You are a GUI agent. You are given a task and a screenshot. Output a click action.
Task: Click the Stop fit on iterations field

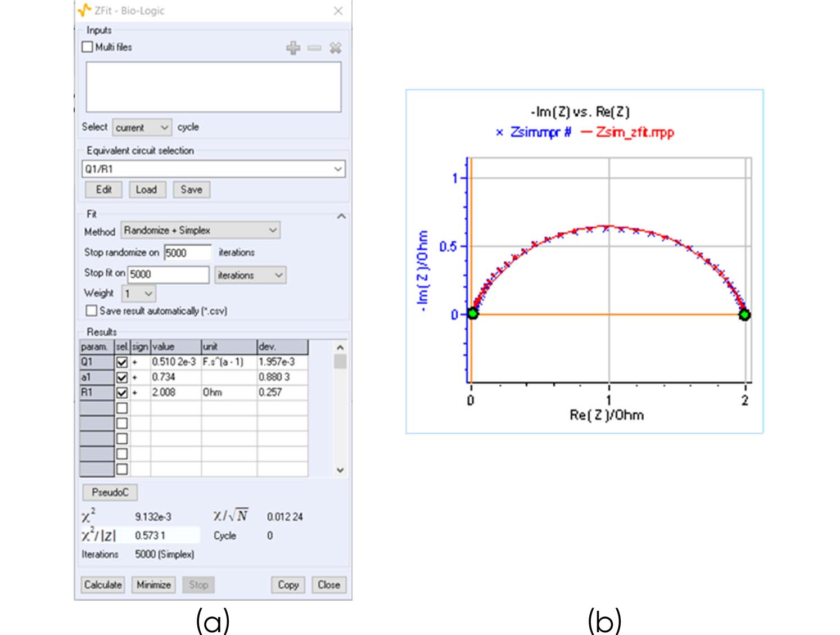pyautogui.click(x=169, y=274)
